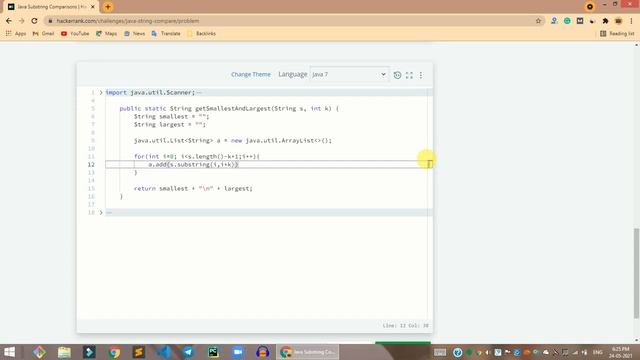Open the Gmail bookmark
The image size is (640, 360).
43,33
